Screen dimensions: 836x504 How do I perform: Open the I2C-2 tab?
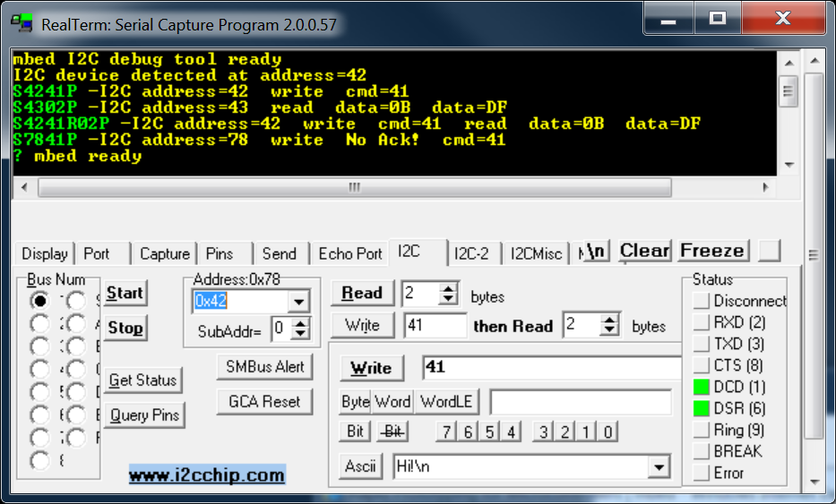(x=471, y=254)
